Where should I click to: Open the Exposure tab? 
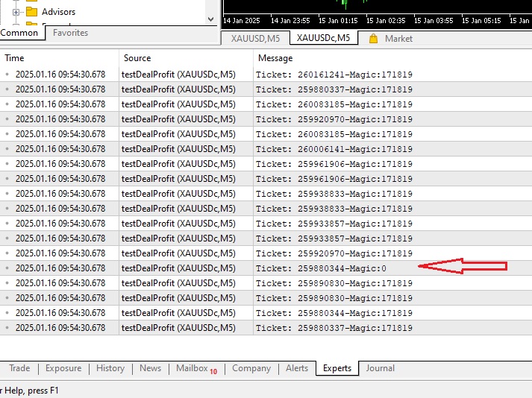click(63, 368)
